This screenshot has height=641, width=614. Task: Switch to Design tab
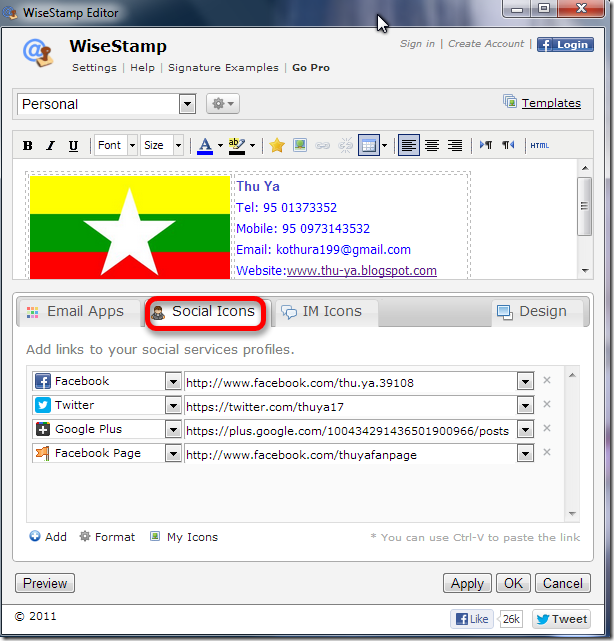tap(537, 312)
